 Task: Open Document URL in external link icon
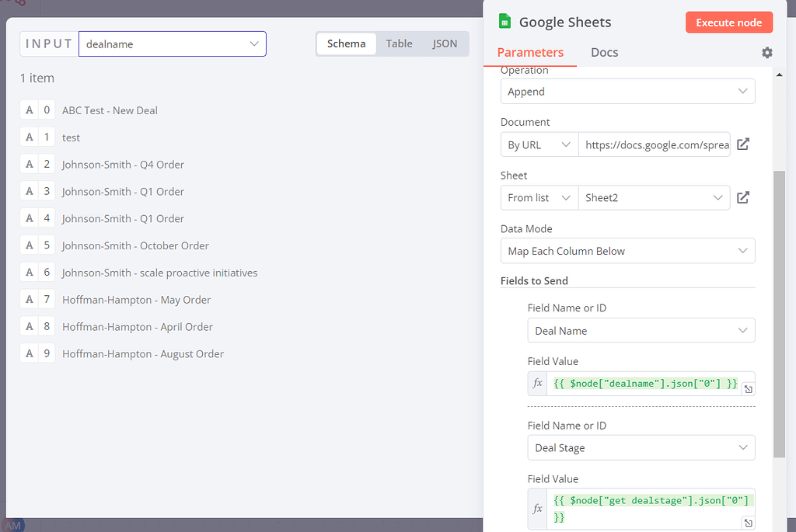(743, 144)
